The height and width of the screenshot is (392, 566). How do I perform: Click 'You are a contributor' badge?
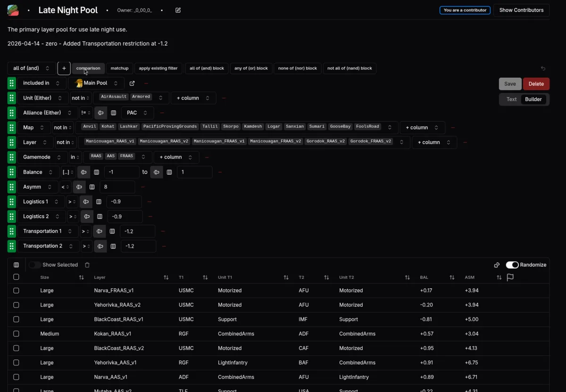click(x=465, y=10)
